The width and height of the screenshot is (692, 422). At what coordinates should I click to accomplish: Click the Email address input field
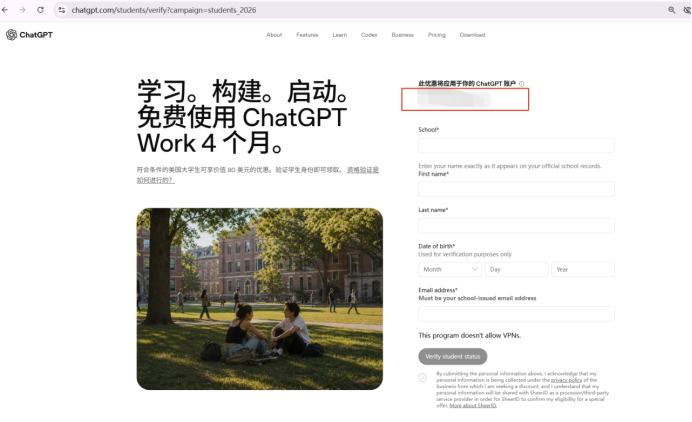[x=516, y=314]
